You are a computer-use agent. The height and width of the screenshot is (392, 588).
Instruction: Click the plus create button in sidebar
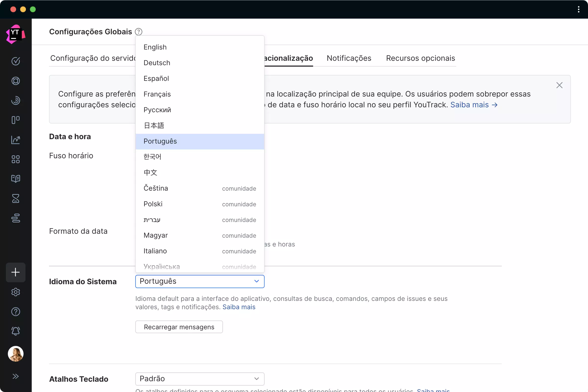click(15, 272)
